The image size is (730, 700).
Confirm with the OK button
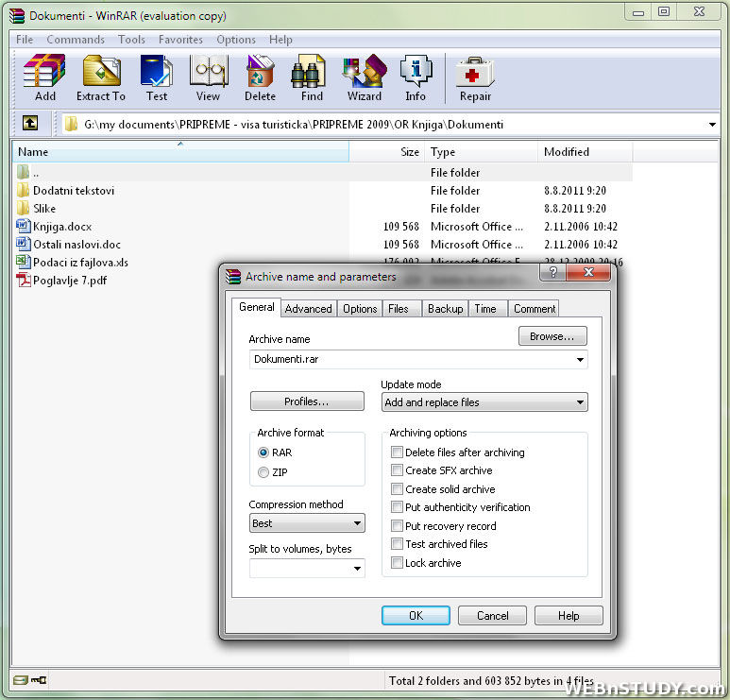click(x=416, y=616)
